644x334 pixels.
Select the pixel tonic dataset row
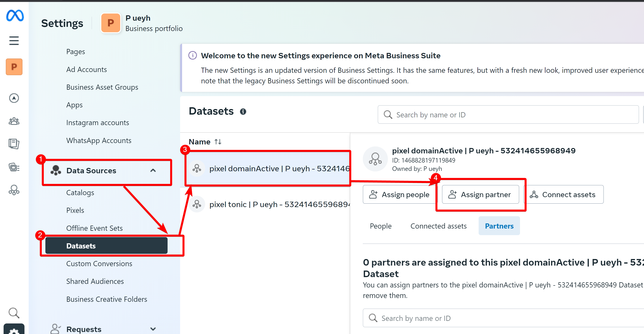265,204
